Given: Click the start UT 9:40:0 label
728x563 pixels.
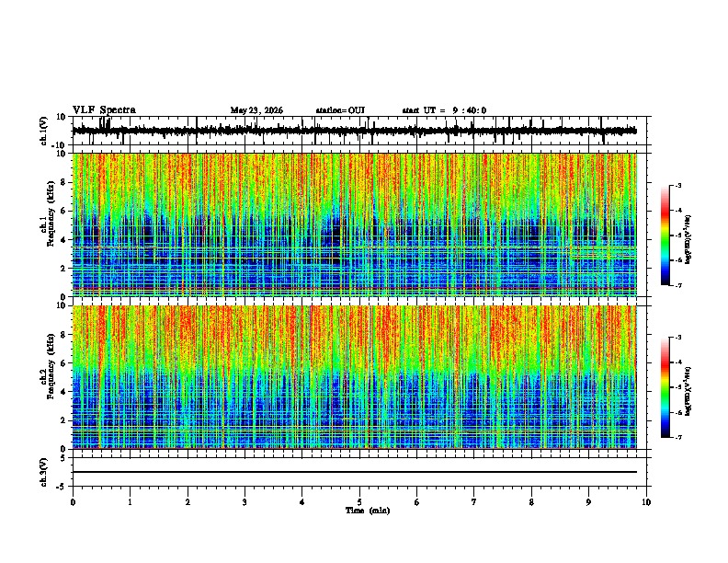Looking at the screenshot, I should 444,110.
